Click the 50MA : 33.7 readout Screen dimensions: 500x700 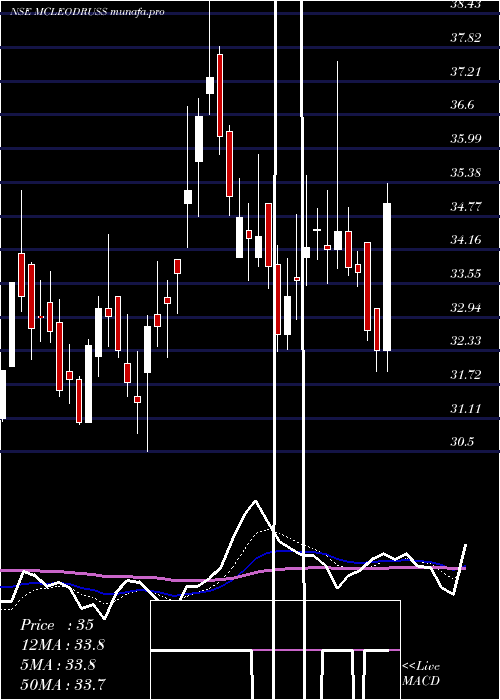pos(63,684)
